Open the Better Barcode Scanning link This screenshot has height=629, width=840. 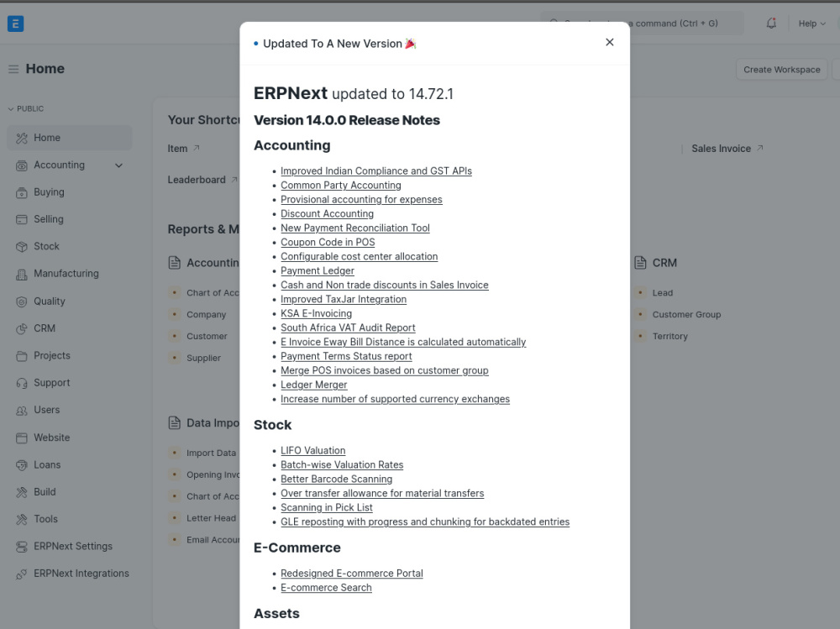click(x=337, y=480)
